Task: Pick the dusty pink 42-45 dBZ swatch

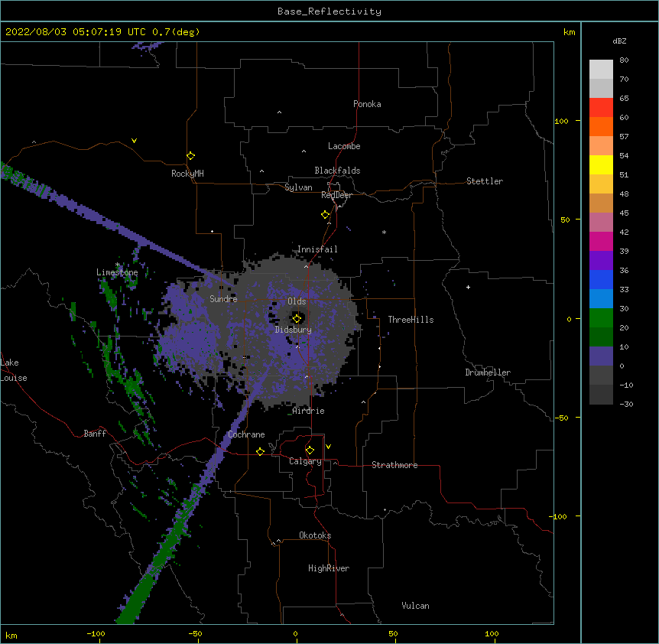Action: (x=601, y=223)
